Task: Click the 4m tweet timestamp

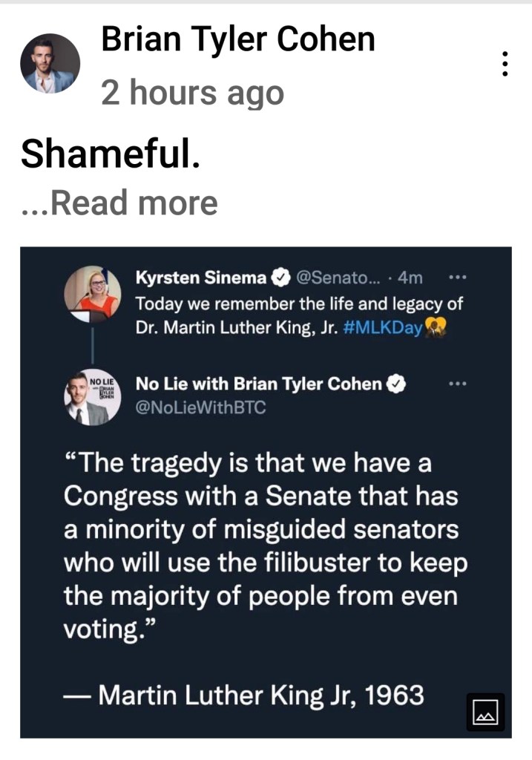Action: [x=410, y=278]
